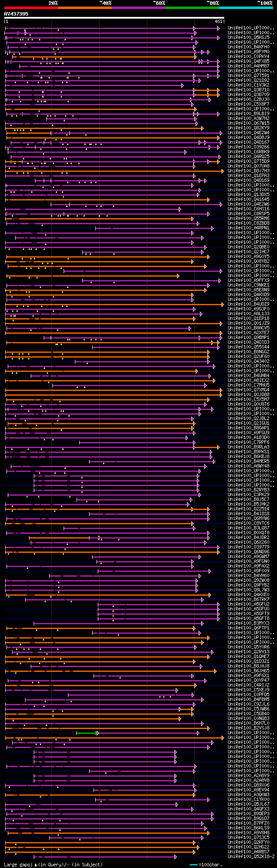This screenshot has height=868, width=277.
Task: Click the cyan ~100% identity legend segment
Action: pyautogui.click(x=246, y=7)
